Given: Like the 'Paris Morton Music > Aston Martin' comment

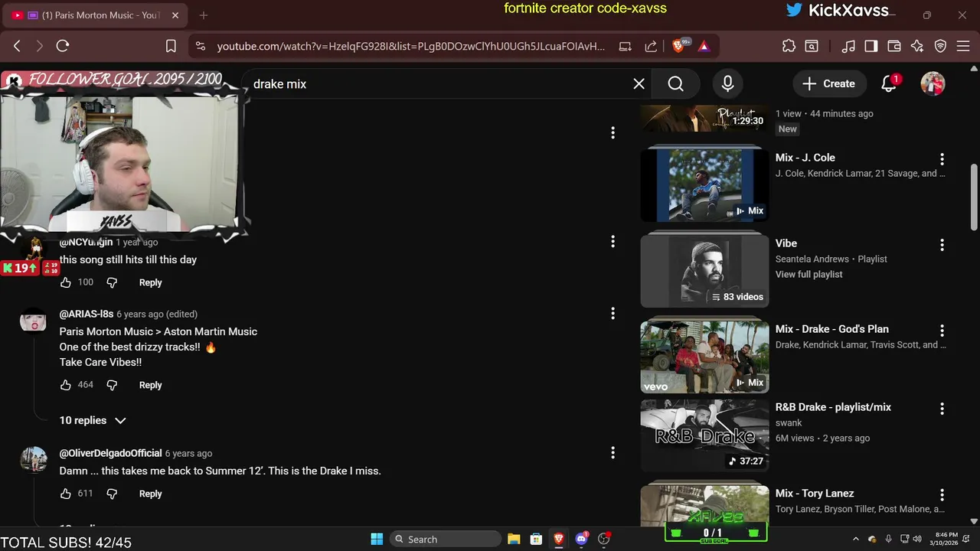Looking at the screenshot, I should 66,385.
